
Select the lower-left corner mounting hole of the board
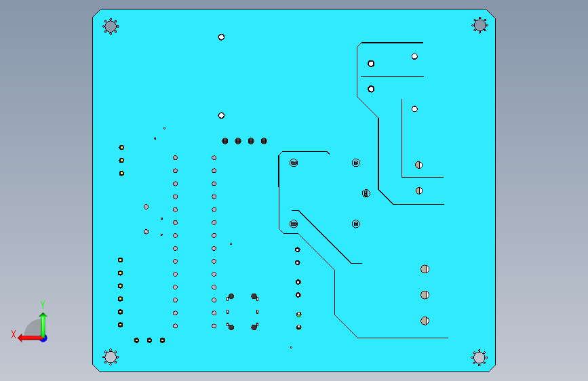111,357
